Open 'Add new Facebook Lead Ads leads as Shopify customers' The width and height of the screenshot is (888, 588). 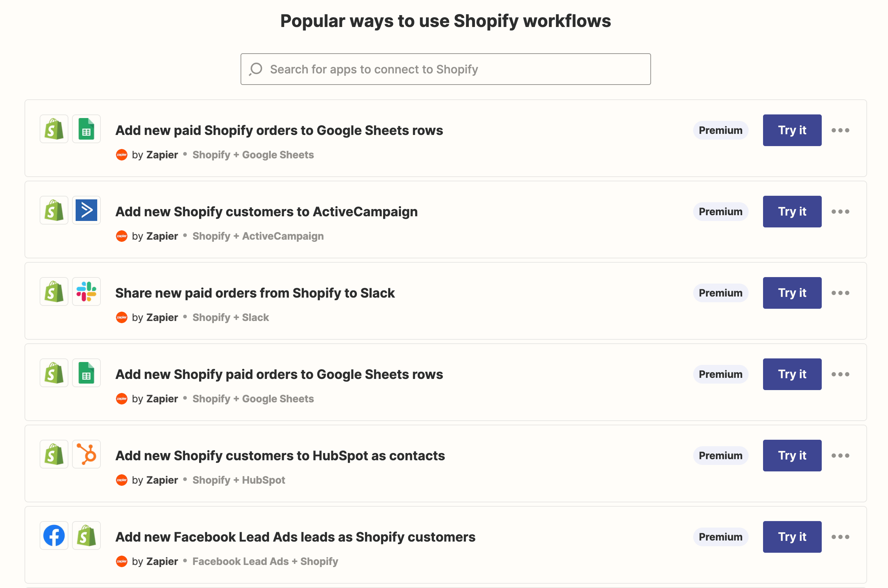click(x=295, y=537)
